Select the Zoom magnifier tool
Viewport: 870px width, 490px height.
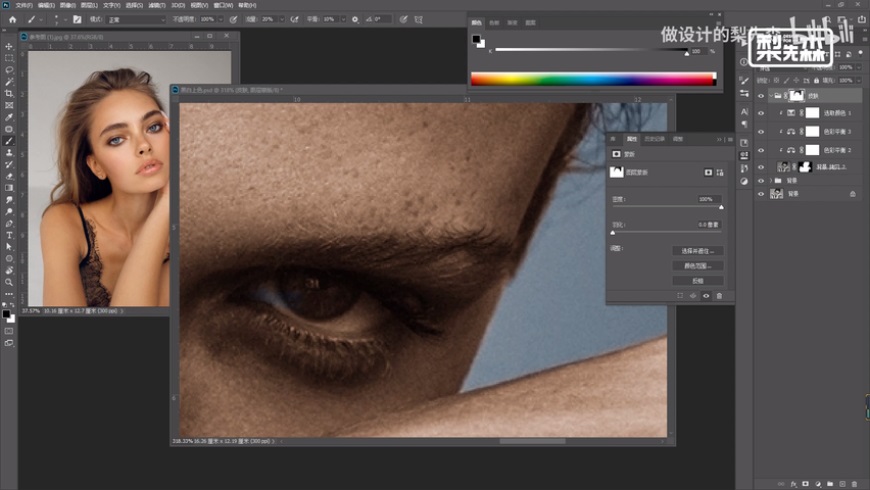point(9,282)
